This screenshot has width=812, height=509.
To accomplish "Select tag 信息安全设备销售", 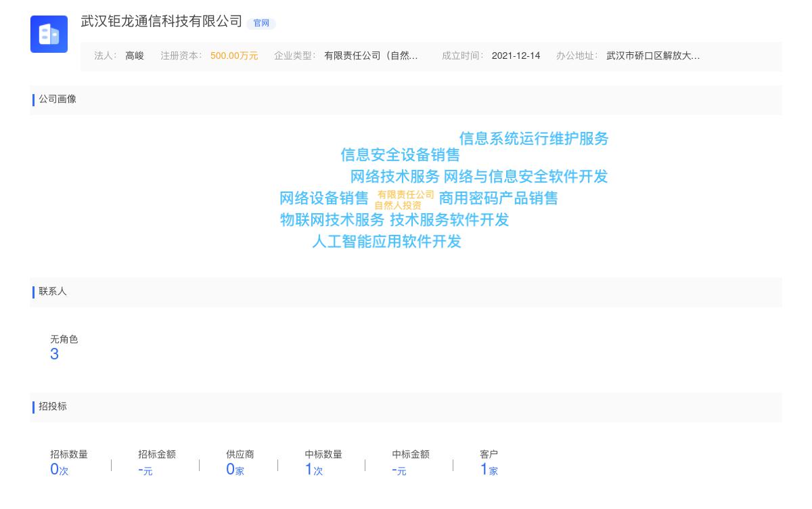I will click(x=400, y=155).
